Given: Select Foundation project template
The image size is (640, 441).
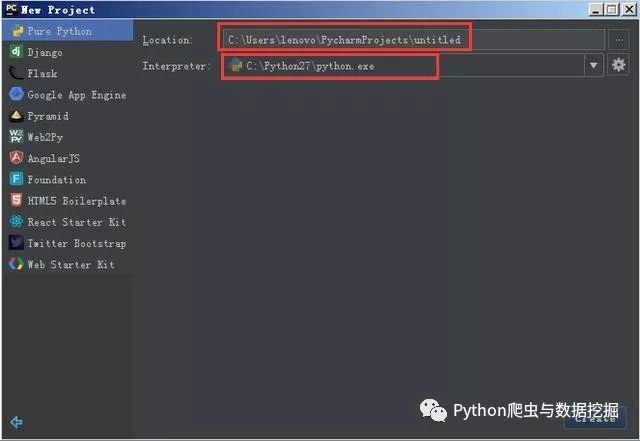Looking at the screenshot, I should pos(56,180).
